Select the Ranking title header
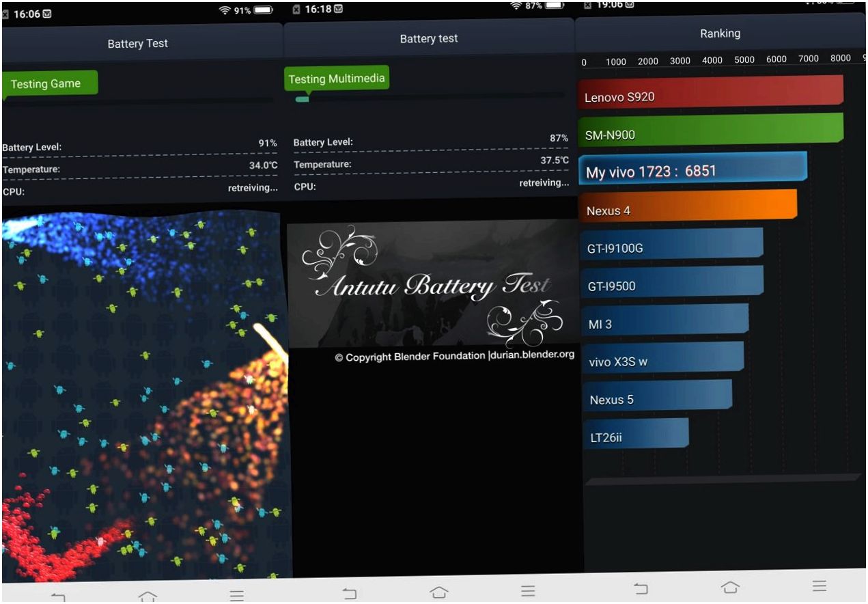This screenshot has width=868, height=604. [720, 33]
